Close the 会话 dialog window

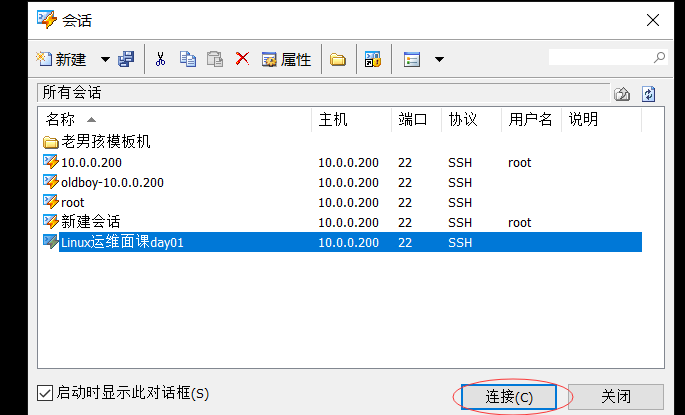[653, 20]
